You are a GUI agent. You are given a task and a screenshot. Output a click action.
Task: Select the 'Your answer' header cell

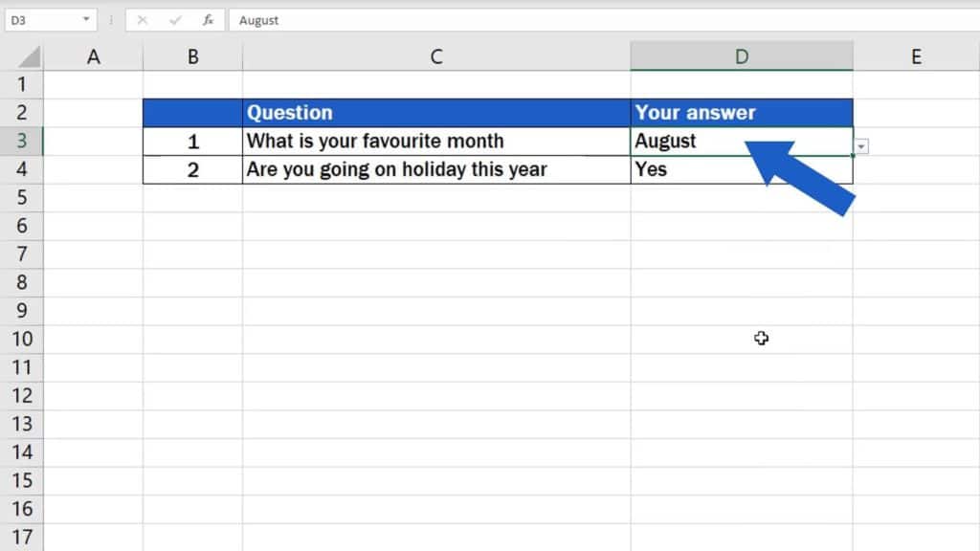(x=741, y=112)
